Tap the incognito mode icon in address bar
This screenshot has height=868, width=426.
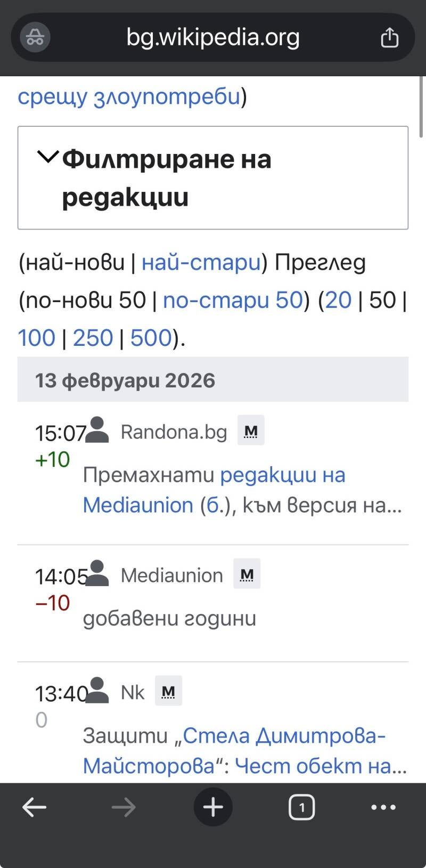tap(35, 37)
